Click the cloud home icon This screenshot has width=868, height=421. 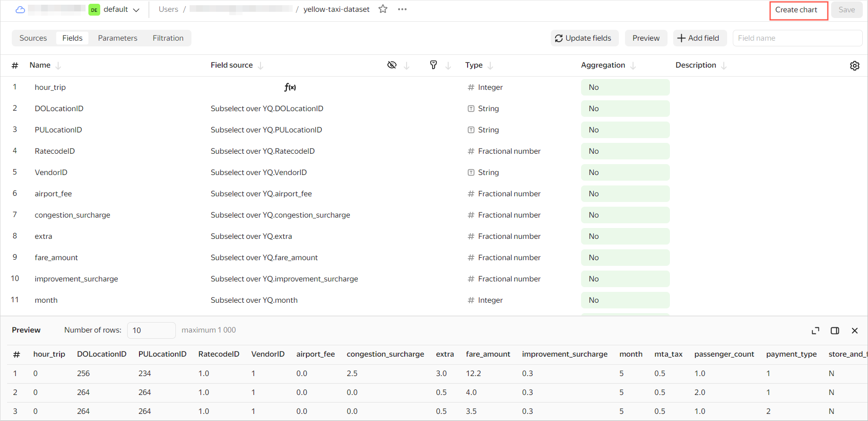pyautogui.click(x=20, y=9)
